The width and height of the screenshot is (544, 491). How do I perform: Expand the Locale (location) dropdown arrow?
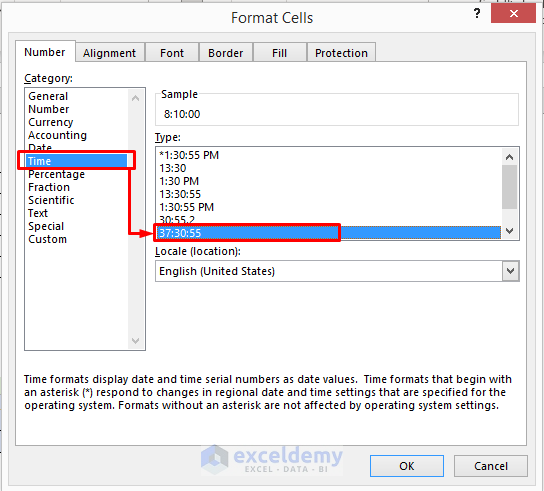pos(510,271)
